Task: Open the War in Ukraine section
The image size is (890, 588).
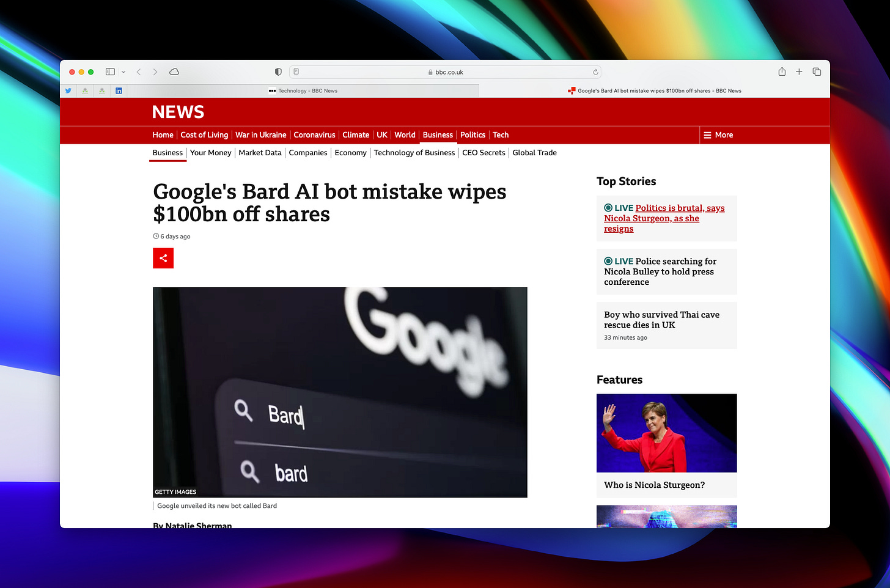Action: tap(261, 135)
